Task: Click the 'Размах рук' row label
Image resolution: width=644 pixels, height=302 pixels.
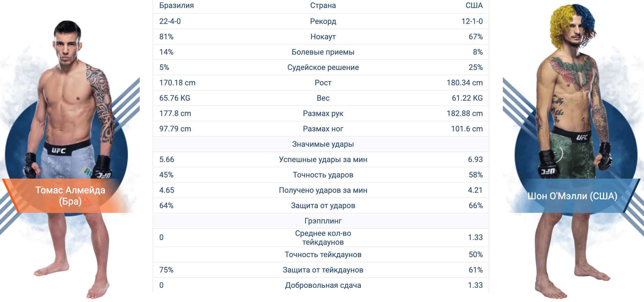Action: coord(323,113)
